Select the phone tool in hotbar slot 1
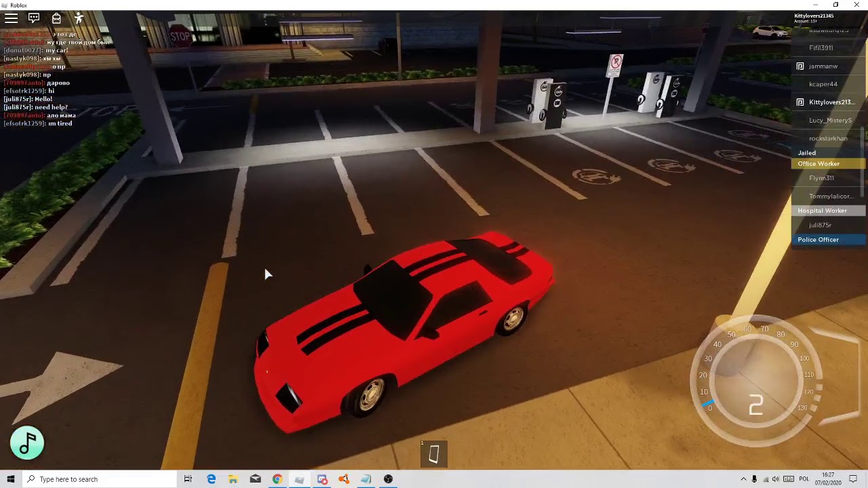Image resolution: width=868 pixels, height=488 pixels. pos(434,454)
